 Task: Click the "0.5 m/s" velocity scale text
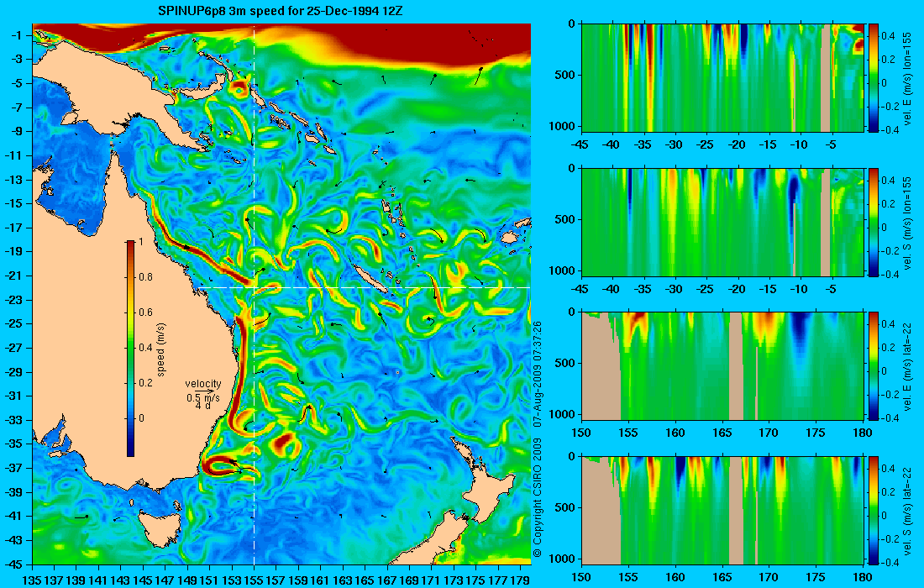point(203,397)
